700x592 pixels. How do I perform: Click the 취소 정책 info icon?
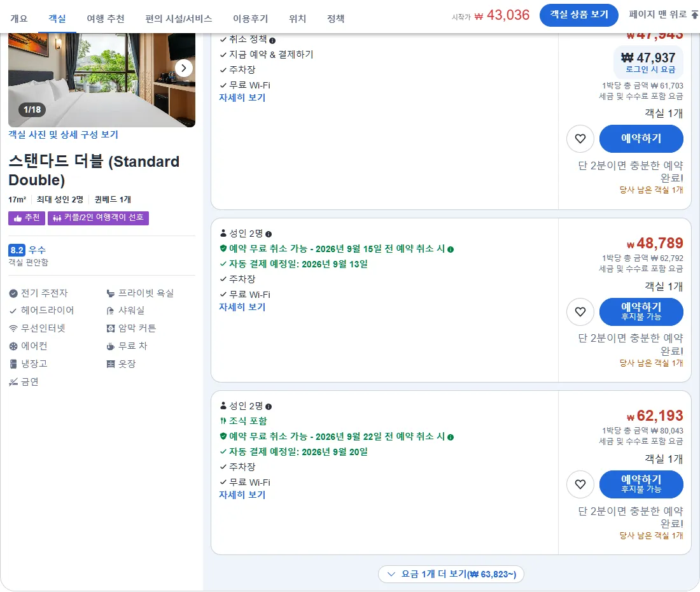(x=272, y=41)
